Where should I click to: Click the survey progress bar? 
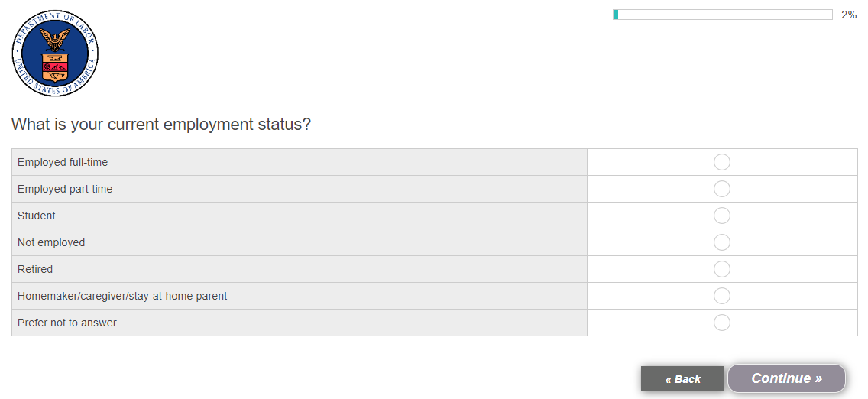(x=722, y=15)
